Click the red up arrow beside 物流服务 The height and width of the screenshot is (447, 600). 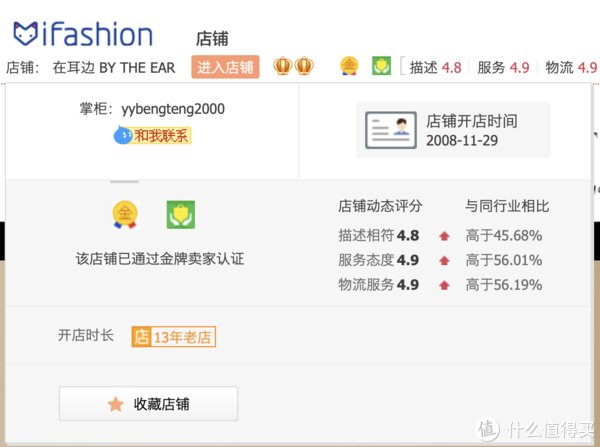(444, 285)
